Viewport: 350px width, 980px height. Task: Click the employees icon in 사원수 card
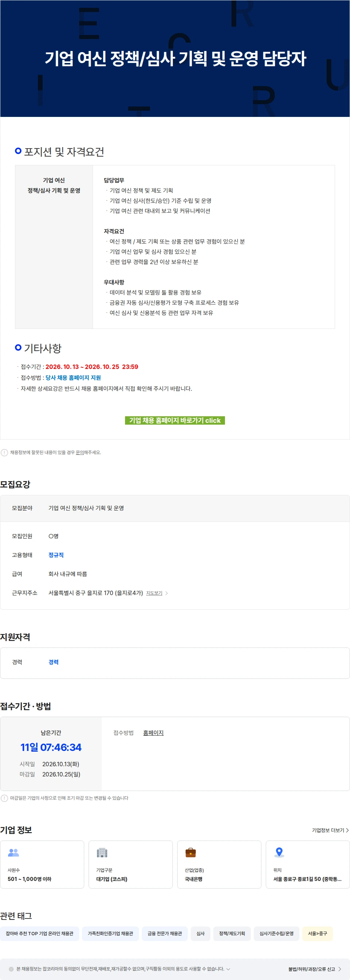coord(13,853)
